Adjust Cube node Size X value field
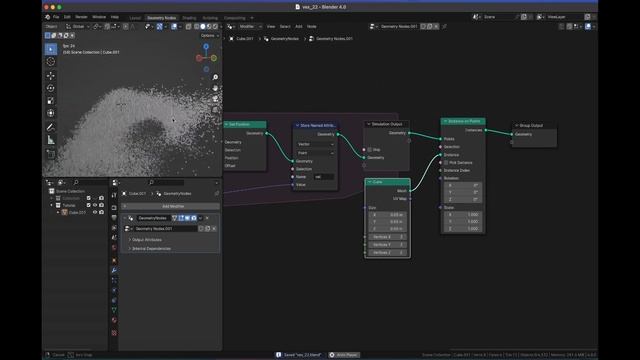This screenshot has height=360, width=640. (x=387, y=215)
